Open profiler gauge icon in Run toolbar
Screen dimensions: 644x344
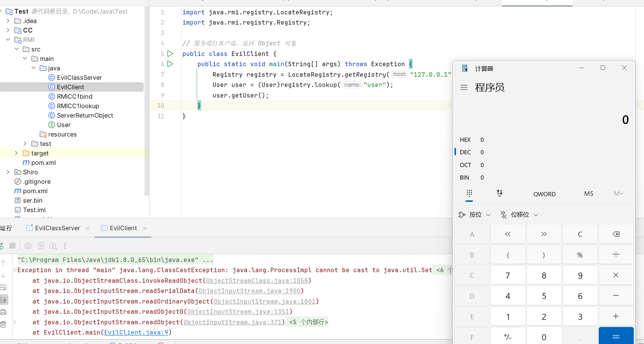53,246
